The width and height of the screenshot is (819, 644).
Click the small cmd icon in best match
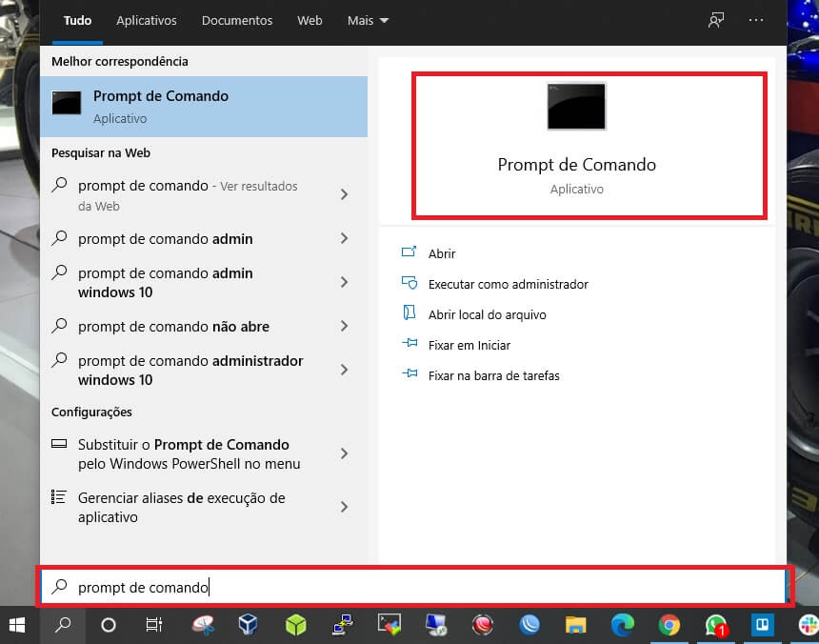coord(67,102)
